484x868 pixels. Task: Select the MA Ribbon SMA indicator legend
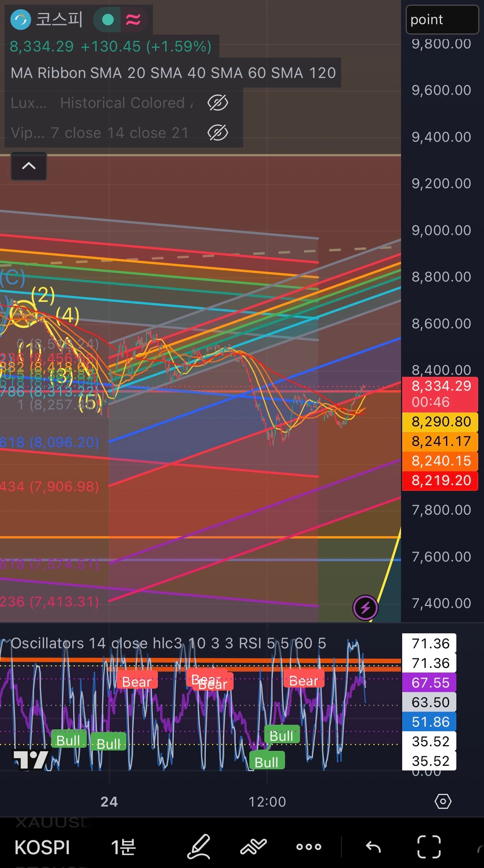pyautogui.click(x=173, y=73)
